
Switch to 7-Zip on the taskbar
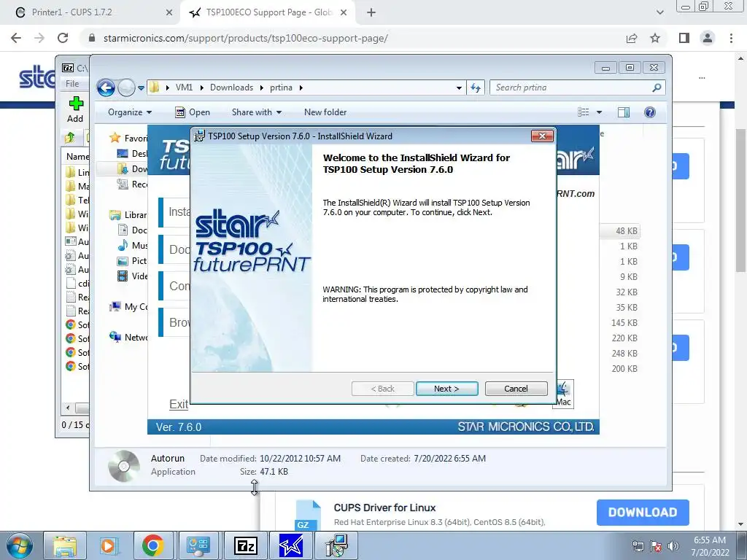(246, 545)
